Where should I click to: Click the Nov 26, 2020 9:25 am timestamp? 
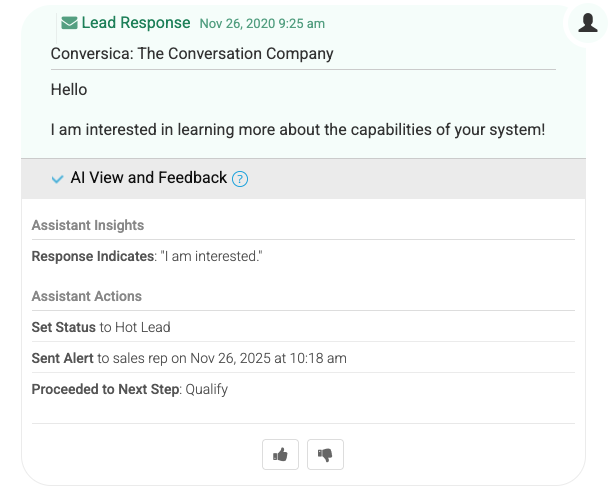262,23
